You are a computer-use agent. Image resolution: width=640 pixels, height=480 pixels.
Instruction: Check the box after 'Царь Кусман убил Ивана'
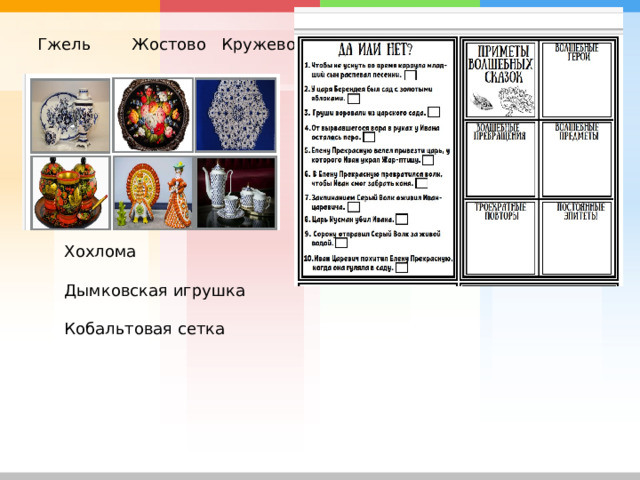[402, 219]
